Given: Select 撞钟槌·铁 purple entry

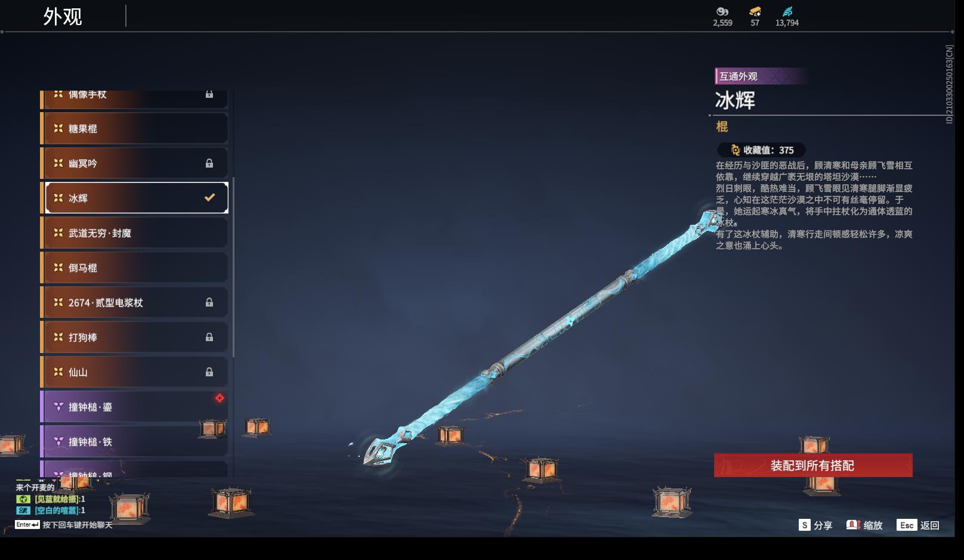Looking at the screenshot, I should (134, 441).
